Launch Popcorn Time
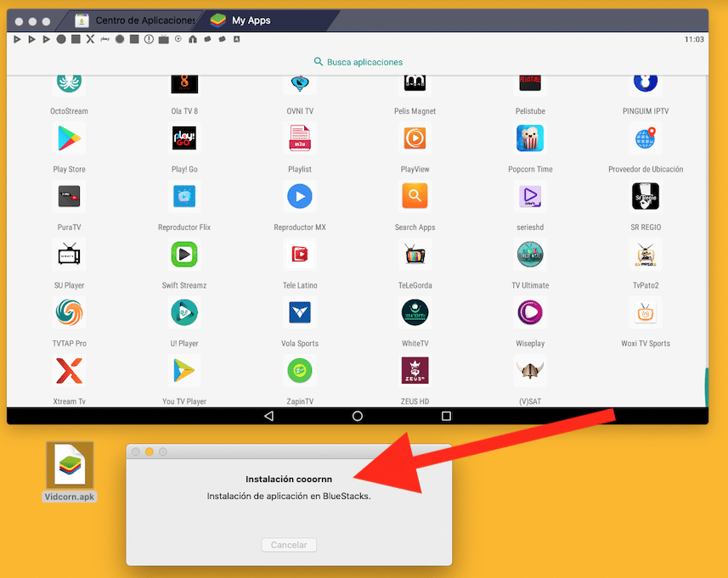Viewport: 728px width, 578px height. [529, 138]
